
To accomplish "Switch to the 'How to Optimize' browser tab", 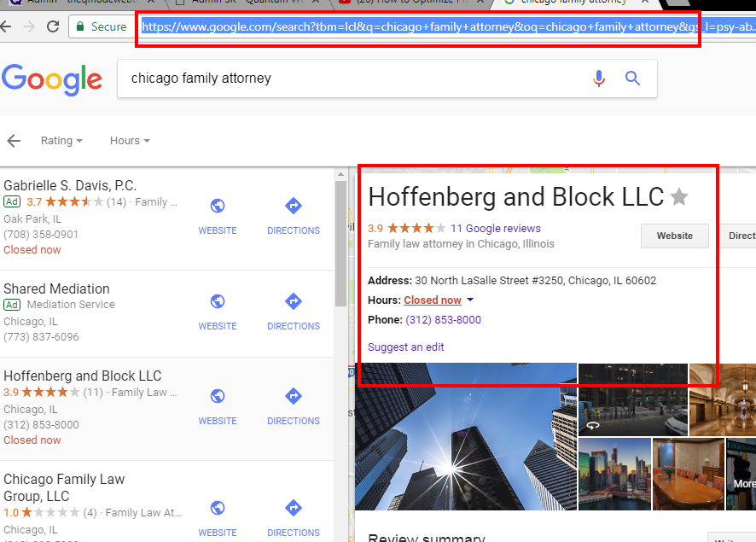I will click(410, 3).
